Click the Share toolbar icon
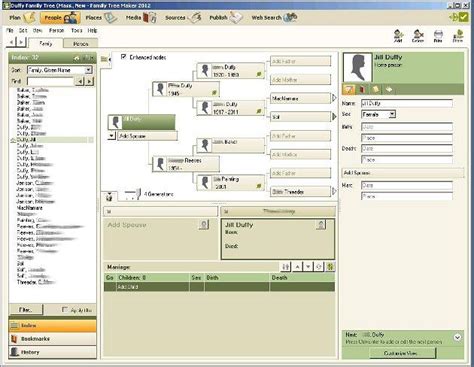Image resolution: width=474 pixels, height=367 pixels. click(x=458, y=36)
